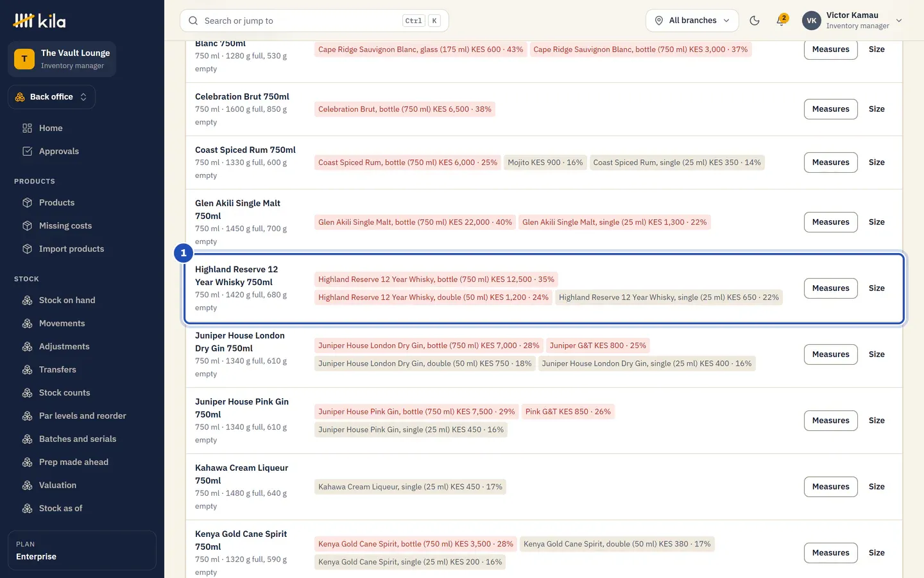Click Kahawa Cream Liqueur single KES 450 tag
Image resolution: width=924 pixels, height=578 pixels.
(410, 487)
